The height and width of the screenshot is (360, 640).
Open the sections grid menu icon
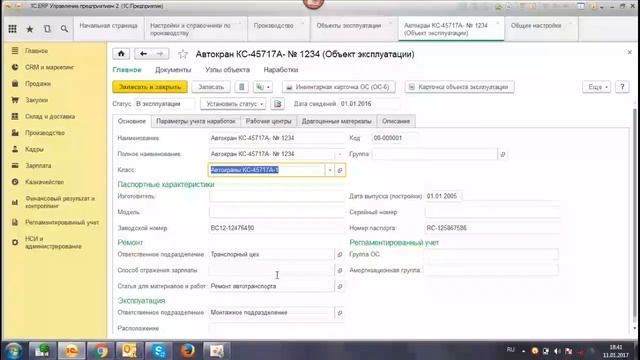(13, 29)
